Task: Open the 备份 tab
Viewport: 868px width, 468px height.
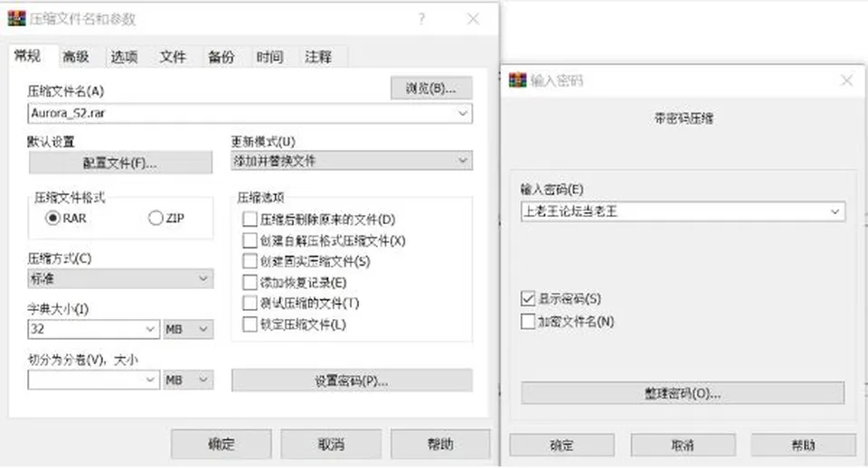Action: pyautogui.click(x=221, y=56)
